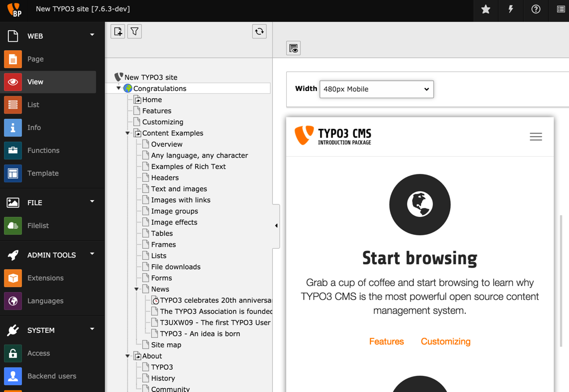The height and width of the screenshot is (392, 569).
Task: Select the View module
Action: point(49,82)
